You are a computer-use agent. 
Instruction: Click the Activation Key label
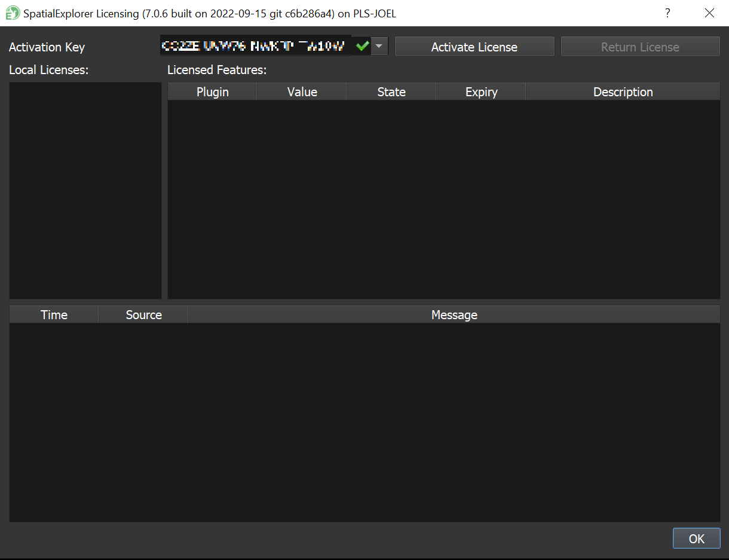tap(47, 47)
